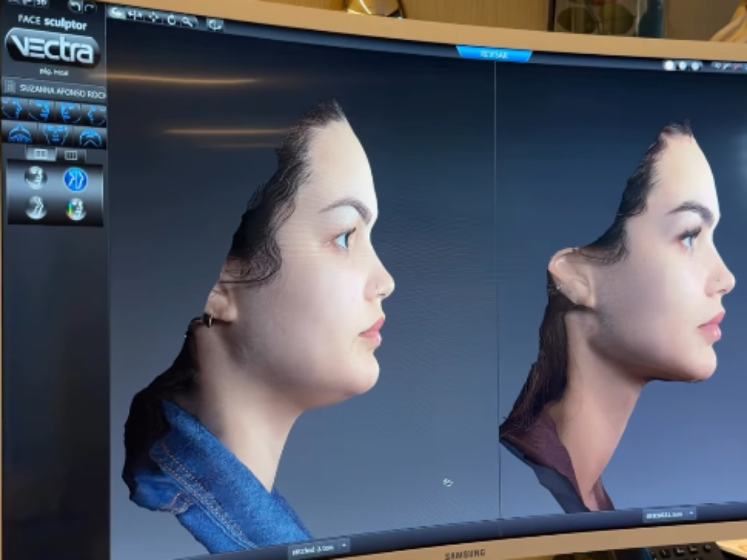Click the frontal face assessment icon
The image size is (747, 560).
click(55, 135)
